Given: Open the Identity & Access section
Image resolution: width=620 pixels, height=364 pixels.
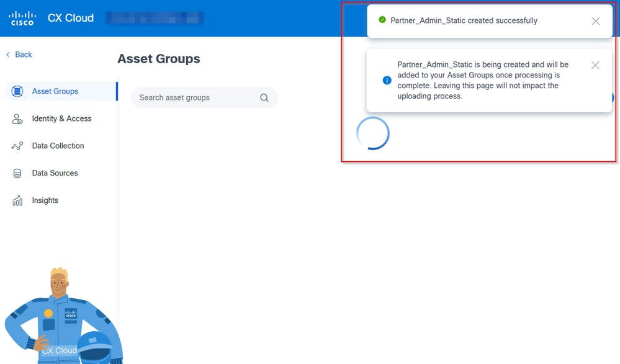Looking at the screenshot, I should coord(61,118).
